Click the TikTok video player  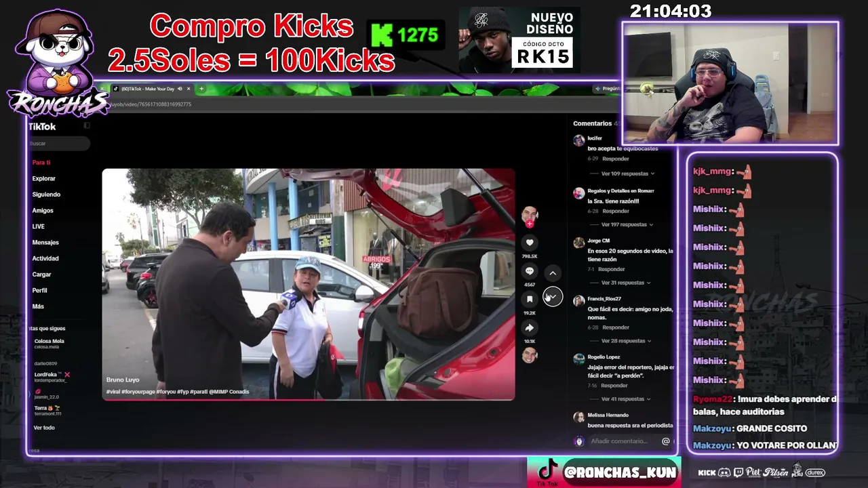click(x=309, y=284)
